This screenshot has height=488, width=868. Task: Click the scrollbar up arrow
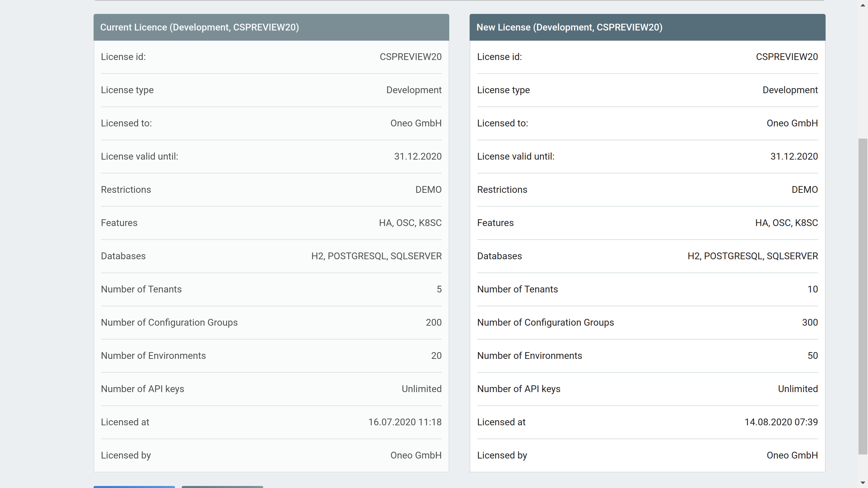[x=862, y=5]
